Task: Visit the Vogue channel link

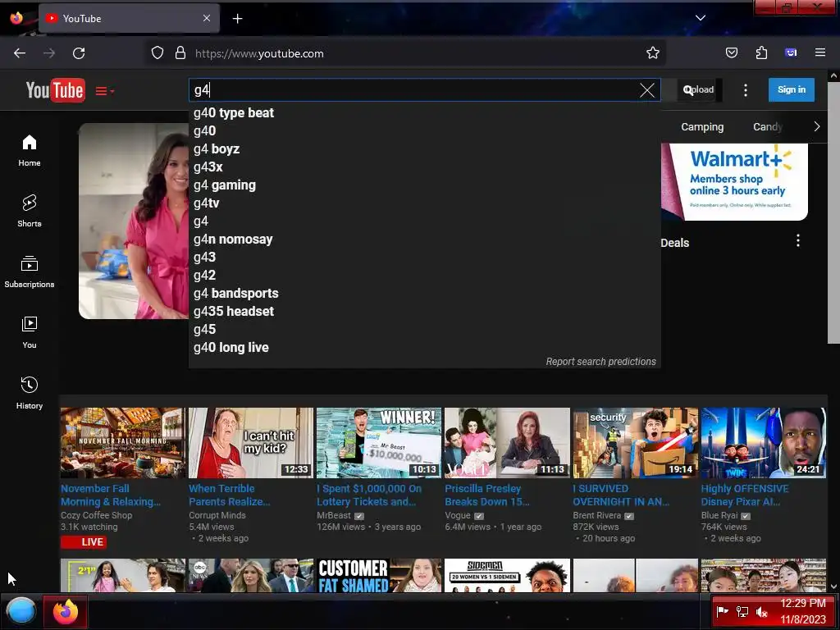Action: (458, 515)
